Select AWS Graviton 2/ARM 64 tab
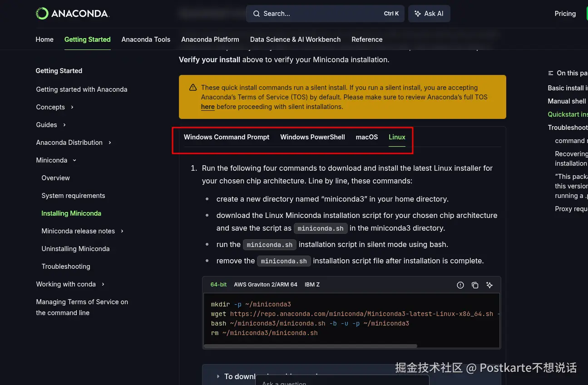 tap(266, 285)
